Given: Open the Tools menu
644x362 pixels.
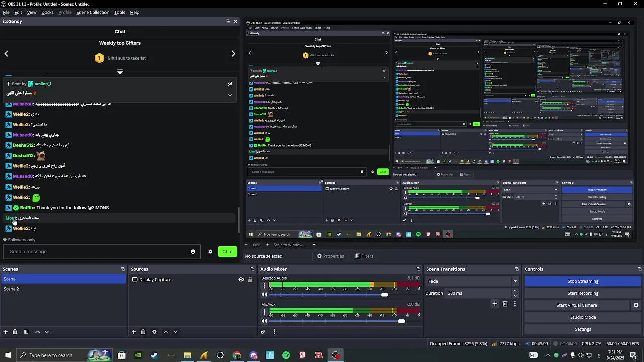Looking at the screenshot, I should click(120, 12).
